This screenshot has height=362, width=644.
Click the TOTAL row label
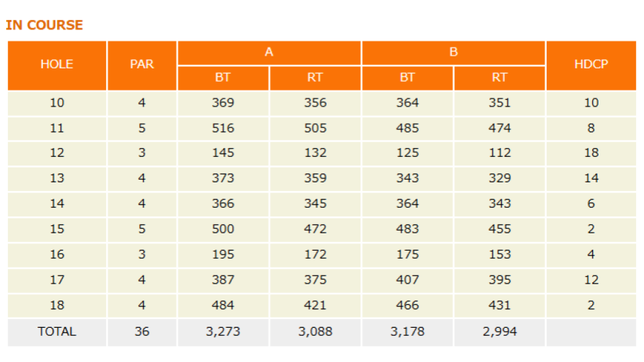[x=57, y=332]
